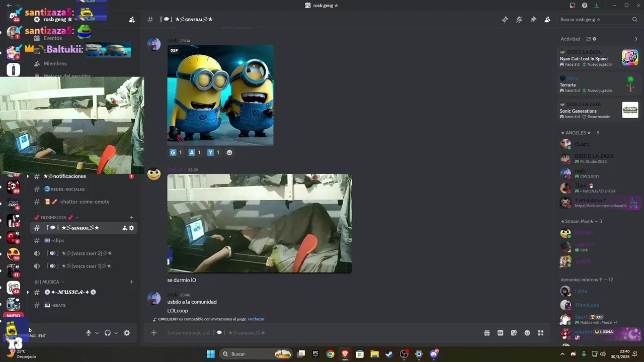Image resolution: width=644 pixels, height=362 pixels.
Task: Open the inbox icon in title bar
Action: (573, 6)
